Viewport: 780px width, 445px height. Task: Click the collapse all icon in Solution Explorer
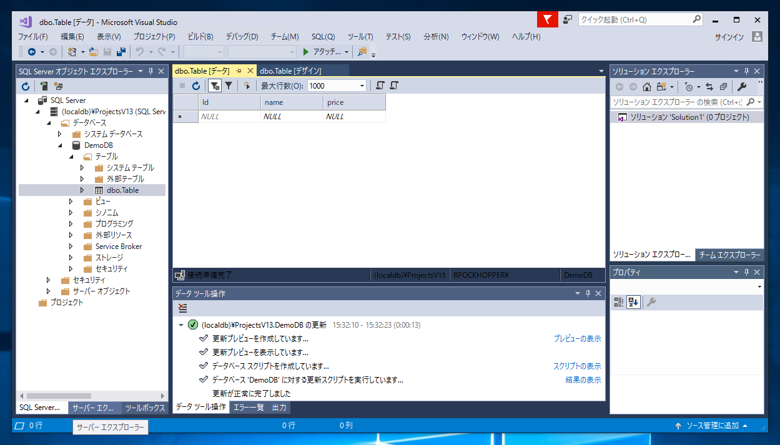pos(723,87)
